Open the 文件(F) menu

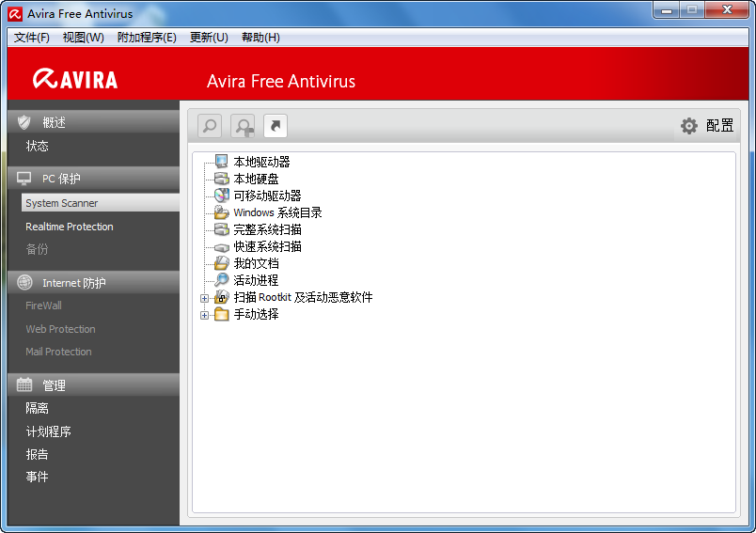[x=32, y=38]
